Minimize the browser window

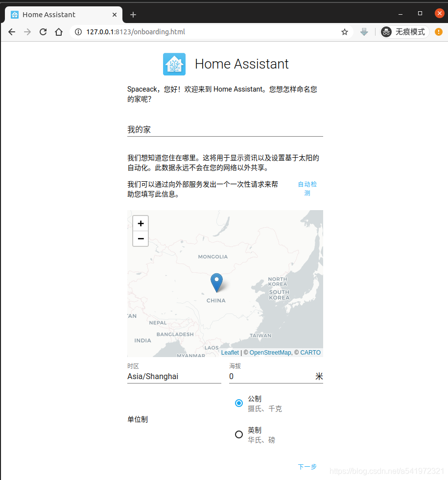401,14
